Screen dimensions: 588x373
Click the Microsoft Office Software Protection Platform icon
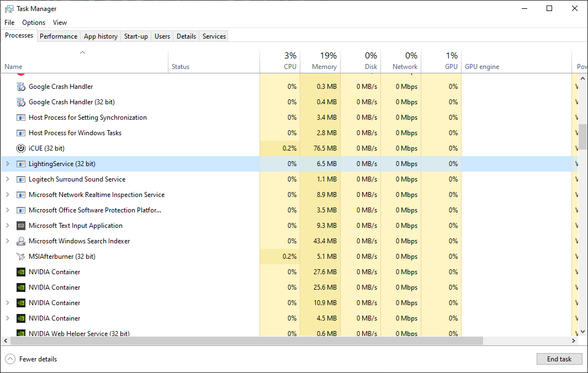click(x=21, y=210)
